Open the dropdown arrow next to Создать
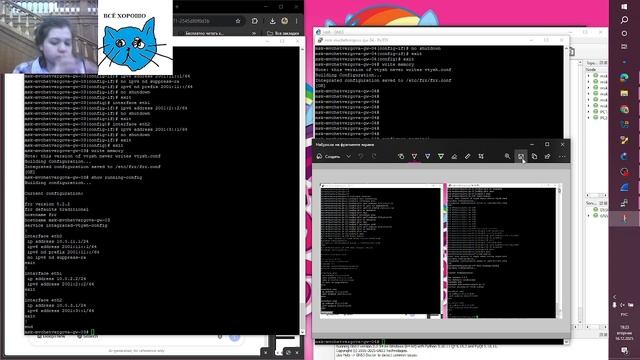The height and width of the screenshot is (360, 640). coord(349,156)
